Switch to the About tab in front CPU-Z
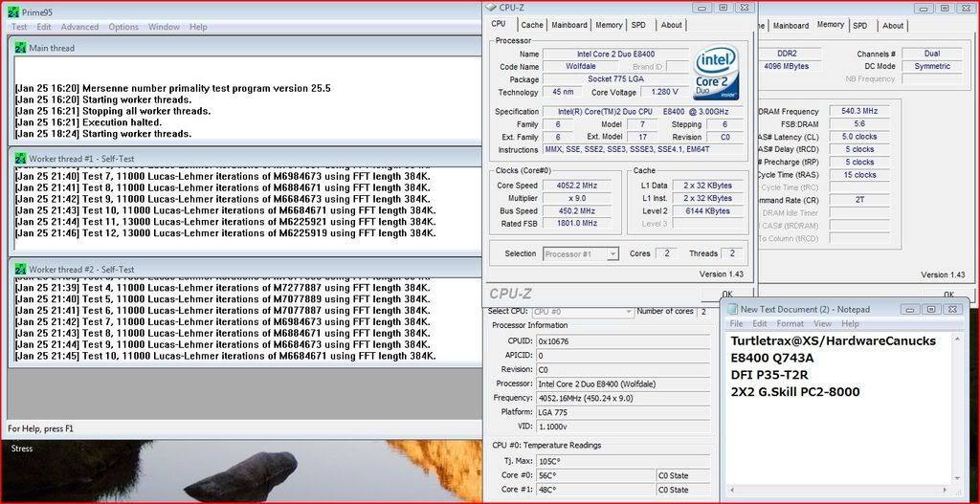The height and width of the screenshot is (504, 980). point(671,25)
